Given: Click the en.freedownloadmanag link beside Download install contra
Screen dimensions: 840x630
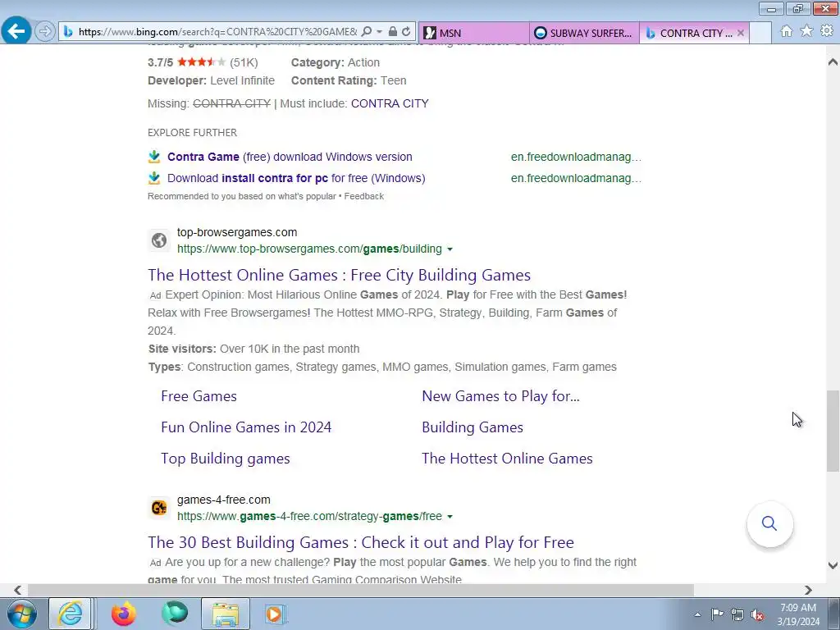Looking at the screenshot, I should tap(576, 178).
